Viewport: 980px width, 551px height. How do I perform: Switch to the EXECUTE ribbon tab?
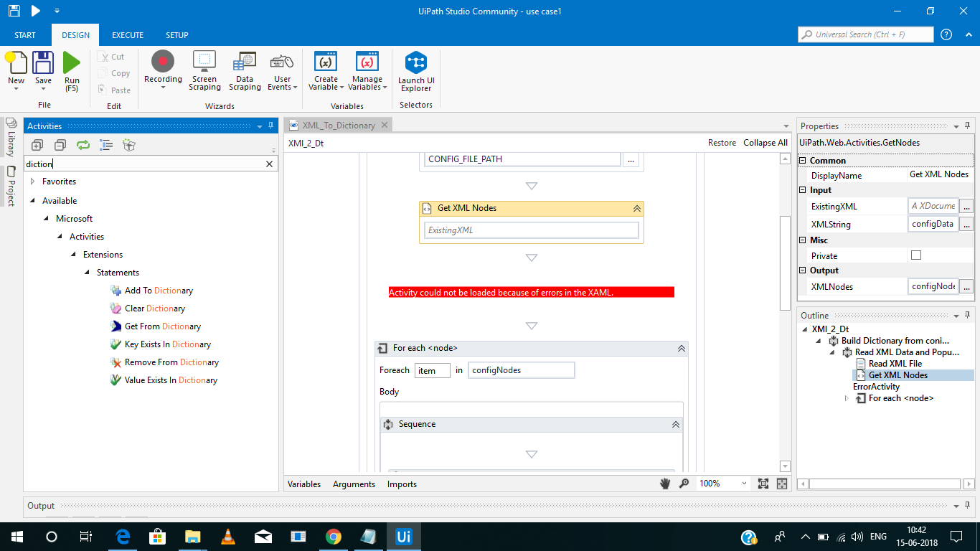(127, 34)
